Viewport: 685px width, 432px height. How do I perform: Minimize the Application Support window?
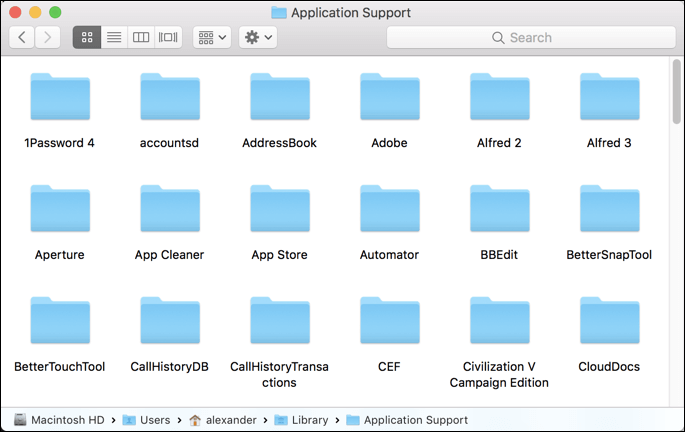click(35, 12)
